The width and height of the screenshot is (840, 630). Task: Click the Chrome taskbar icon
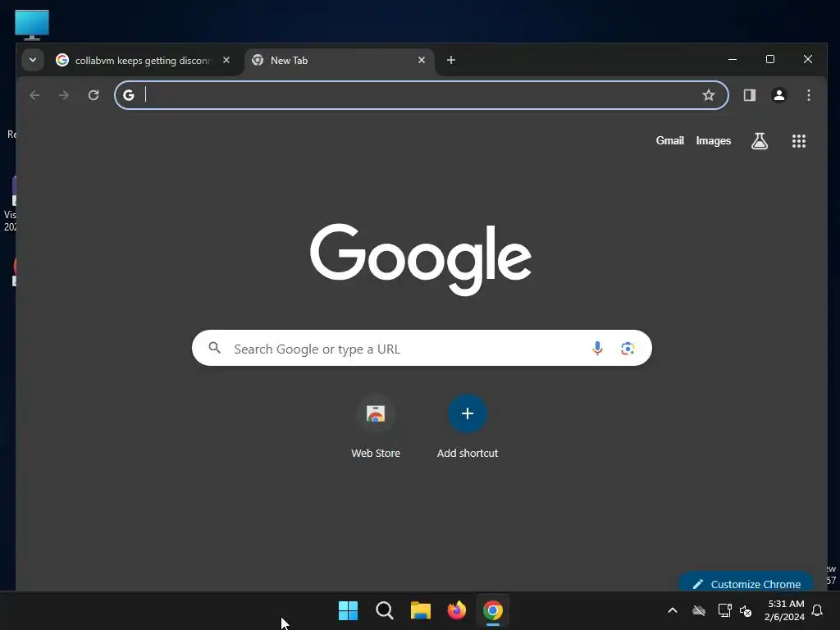coord(493,610)
